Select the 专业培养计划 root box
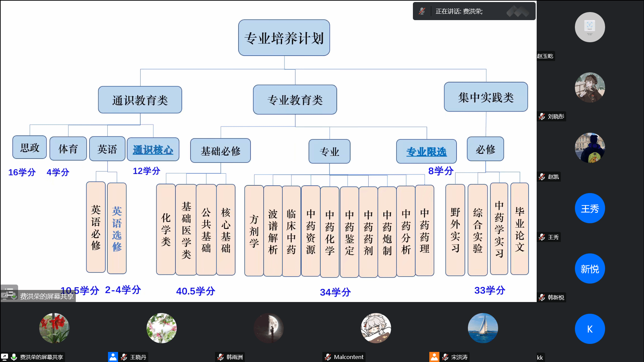The width and height of the screenshot is (644, 362). pyautogui.click(x=284, y=38)
